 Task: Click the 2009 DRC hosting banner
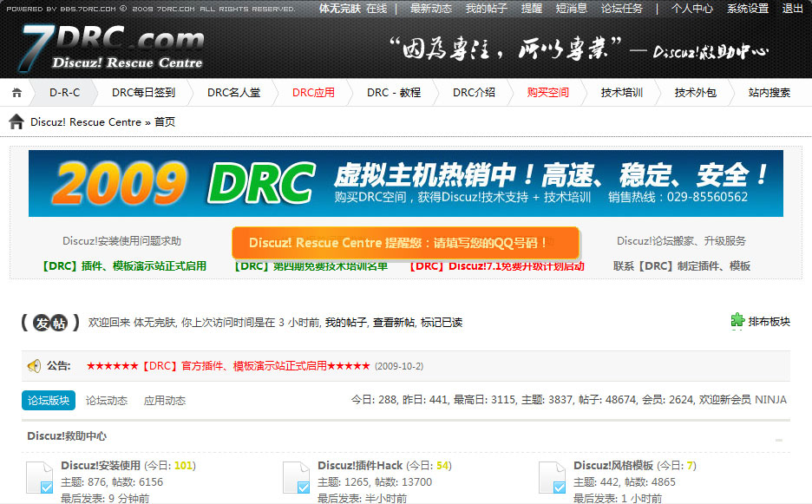pos(406,183)
